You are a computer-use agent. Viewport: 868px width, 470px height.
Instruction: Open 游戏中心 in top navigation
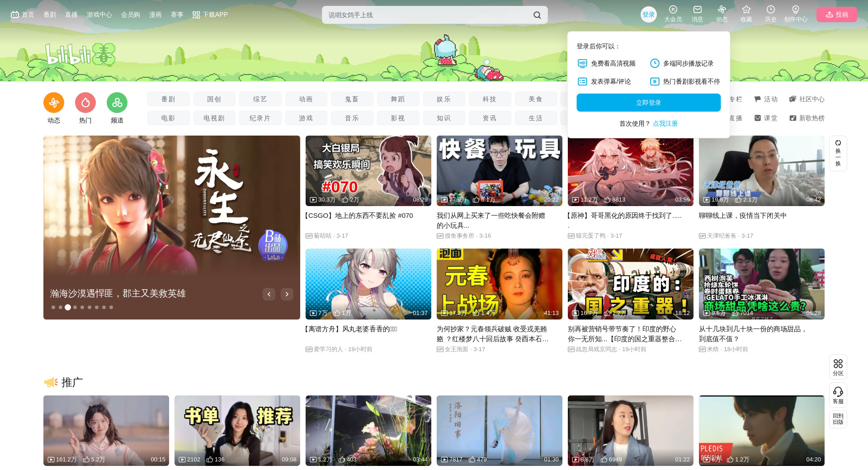point(99,14)
